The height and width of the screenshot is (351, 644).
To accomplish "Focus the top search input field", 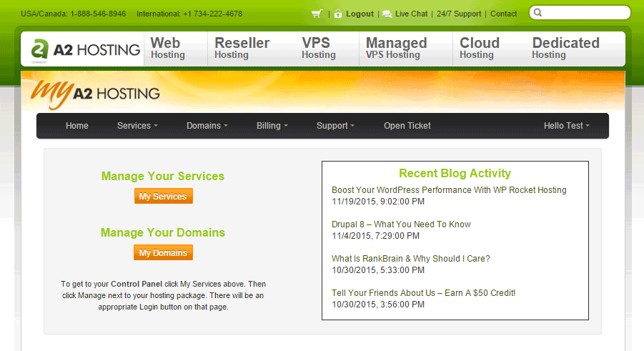I will click(580, 13).
